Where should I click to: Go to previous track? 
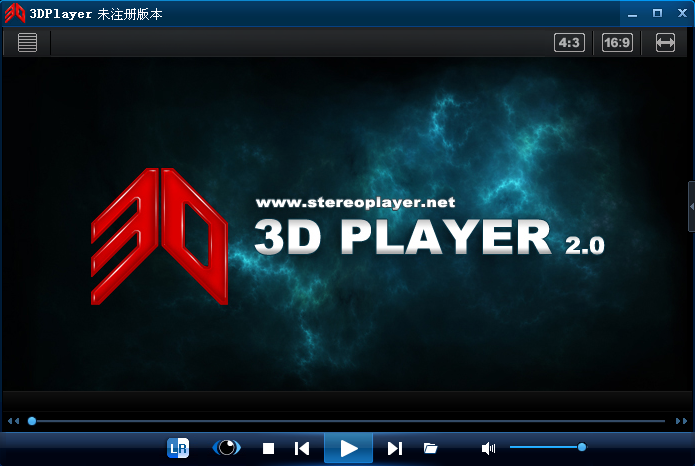point(302,448)
